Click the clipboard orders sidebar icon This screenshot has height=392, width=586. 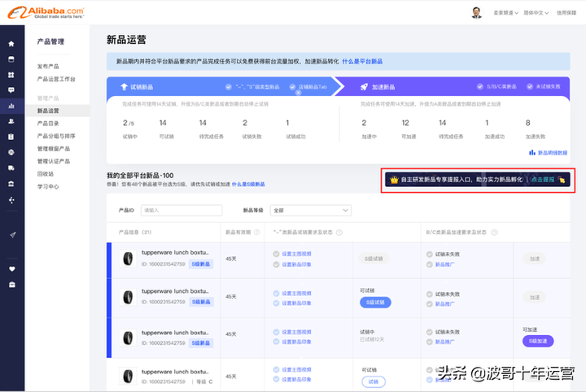tap(11, 137)
